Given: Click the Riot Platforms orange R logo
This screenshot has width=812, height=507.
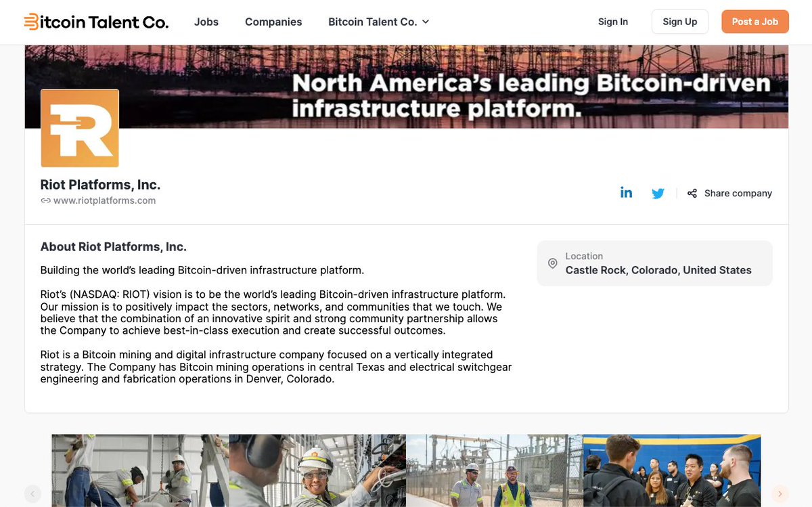Looking at the screenshot, I should (80, 129).
